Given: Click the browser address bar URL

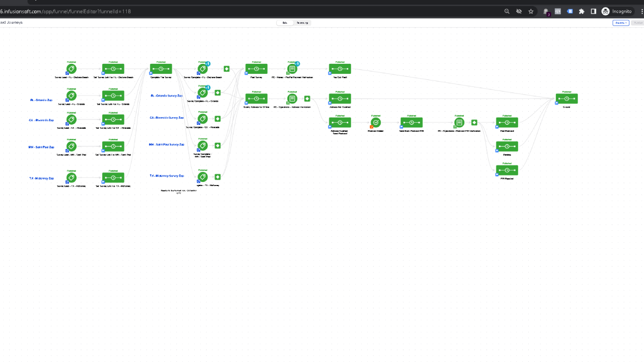Looking at the screenshot, I should (x=65, y=11).
